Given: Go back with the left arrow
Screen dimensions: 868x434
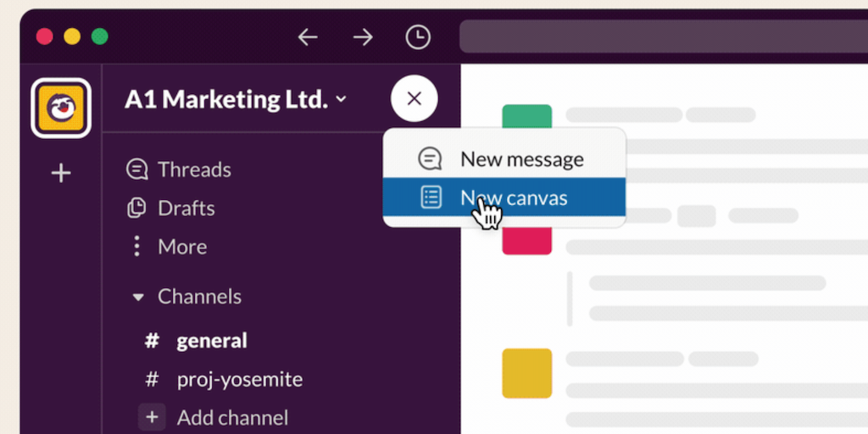Looking at the screenshot, I should tap(307, 37).
